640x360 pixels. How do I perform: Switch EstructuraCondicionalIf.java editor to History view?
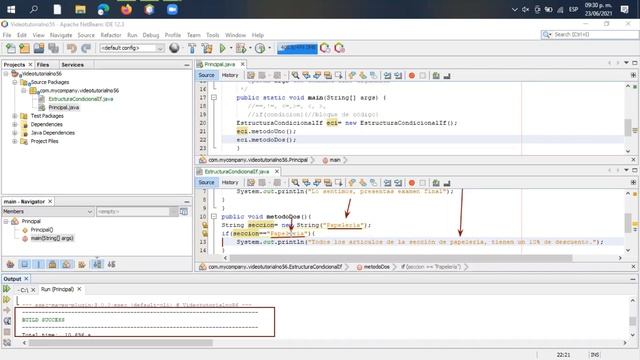(x=230, y=182)
